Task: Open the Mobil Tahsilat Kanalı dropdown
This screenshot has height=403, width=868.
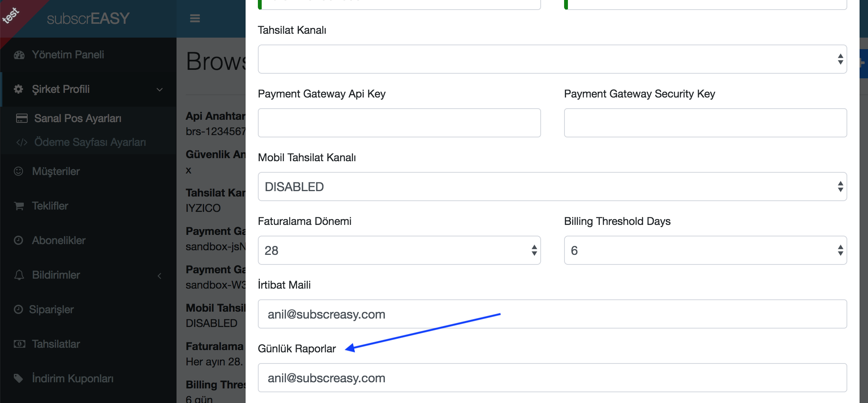Action: pos(552,187)
